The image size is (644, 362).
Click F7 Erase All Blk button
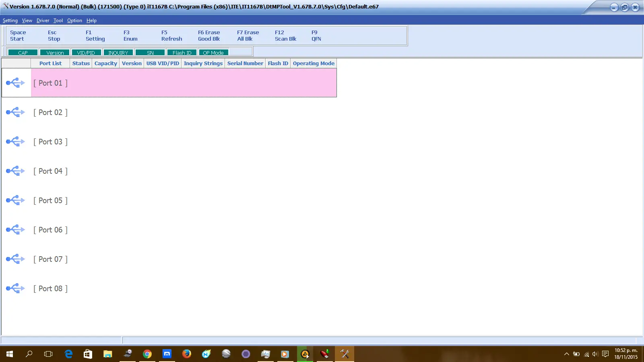(248, 36)
